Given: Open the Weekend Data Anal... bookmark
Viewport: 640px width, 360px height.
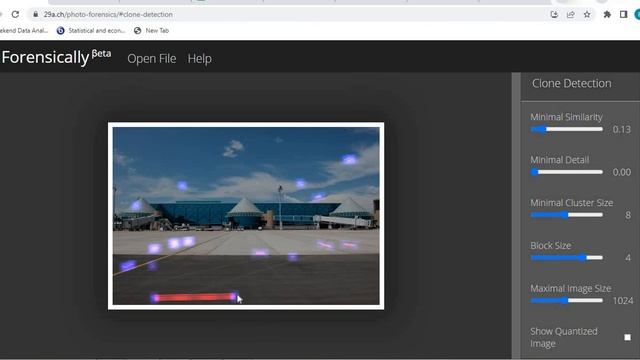Looking at the screenshot, I should (24, 31).
